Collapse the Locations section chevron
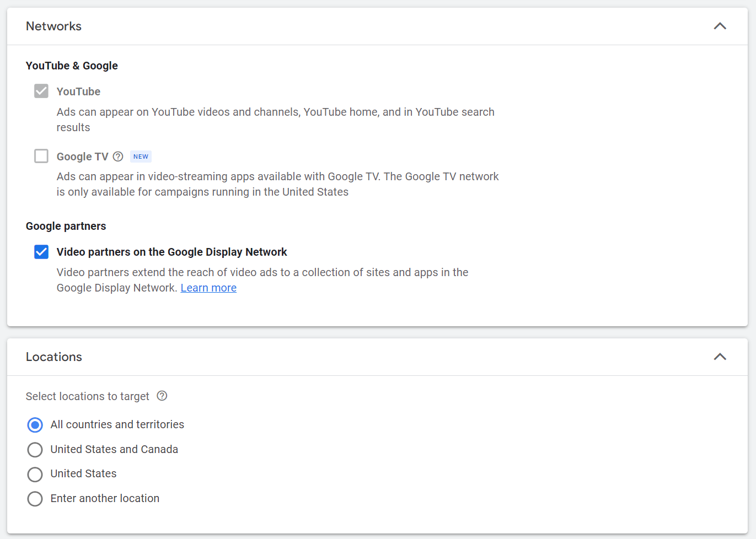The image size is (756, 539). click(x=720, y=357)
